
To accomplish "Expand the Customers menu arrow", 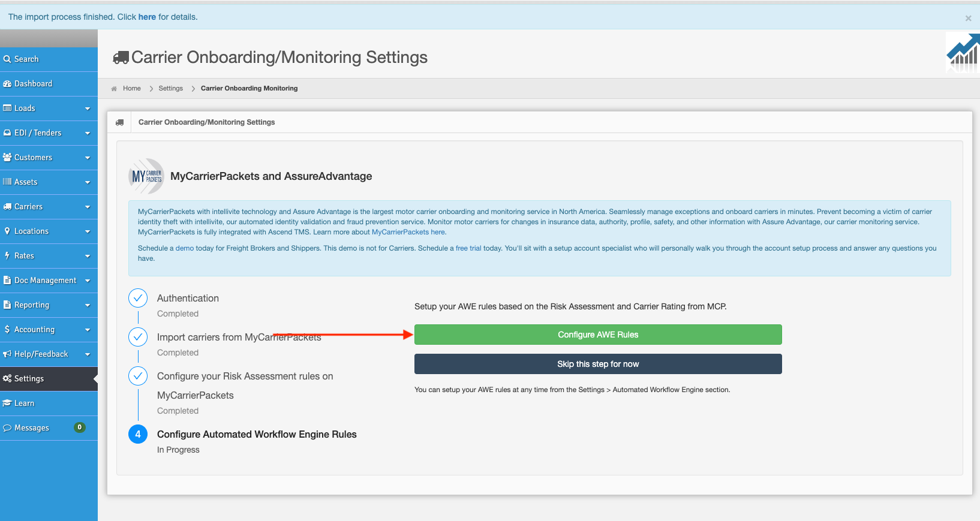I will [88, 158].
